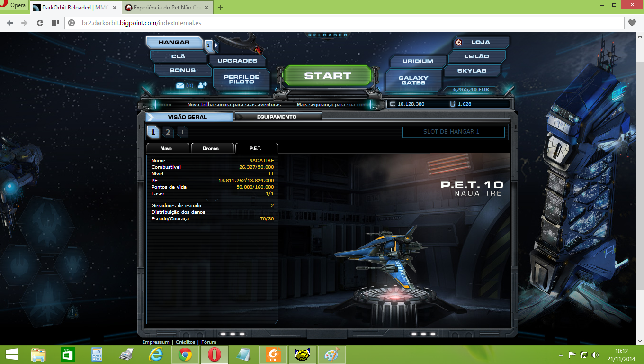Click the Nova trilha sonora news text

pyautogui.click(x=234, y=105)
